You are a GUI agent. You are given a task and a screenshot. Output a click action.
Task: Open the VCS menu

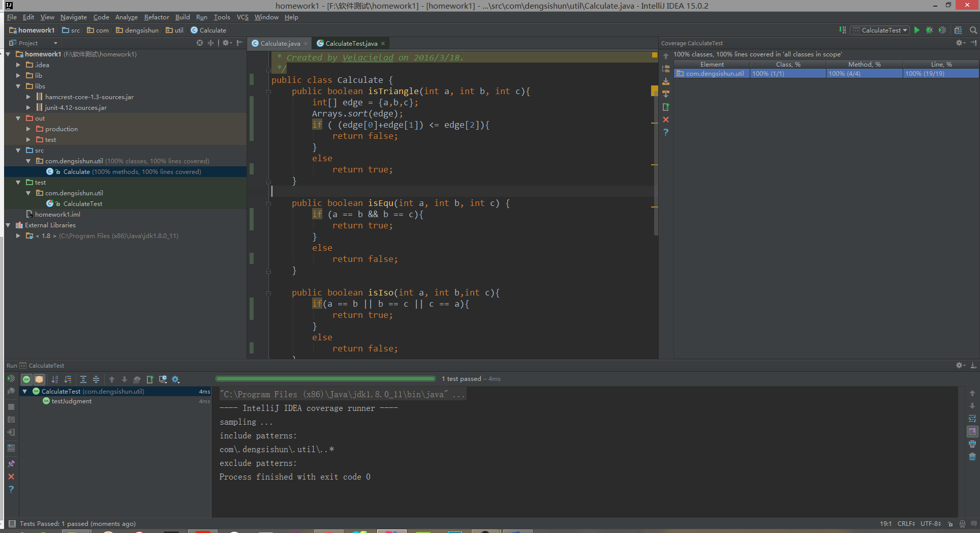(242, 17)
